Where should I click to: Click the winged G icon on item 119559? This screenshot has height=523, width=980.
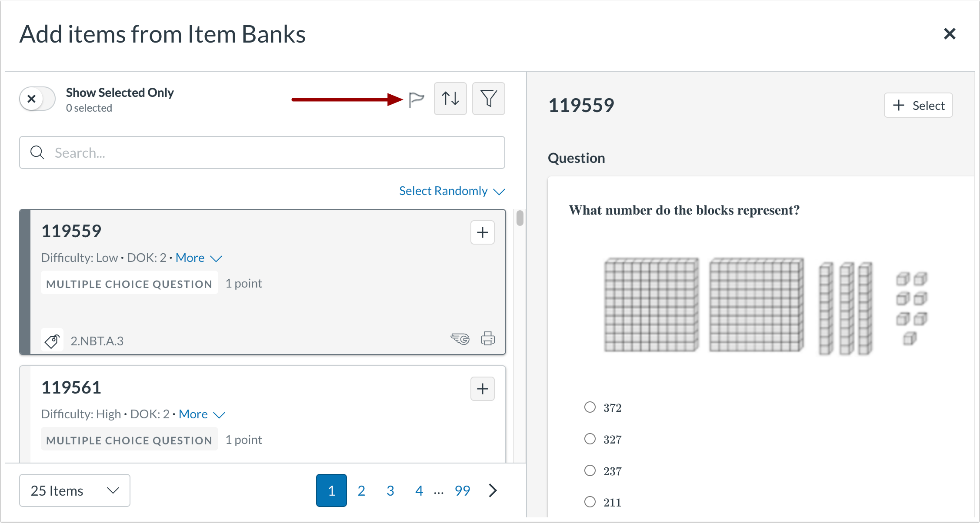(460, 338)
